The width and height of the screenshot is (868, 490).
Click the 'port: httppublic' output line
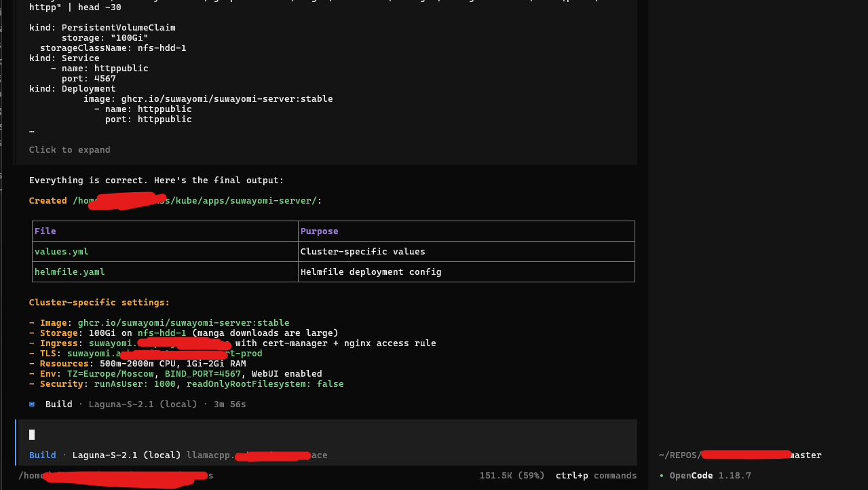click(148, 119)
